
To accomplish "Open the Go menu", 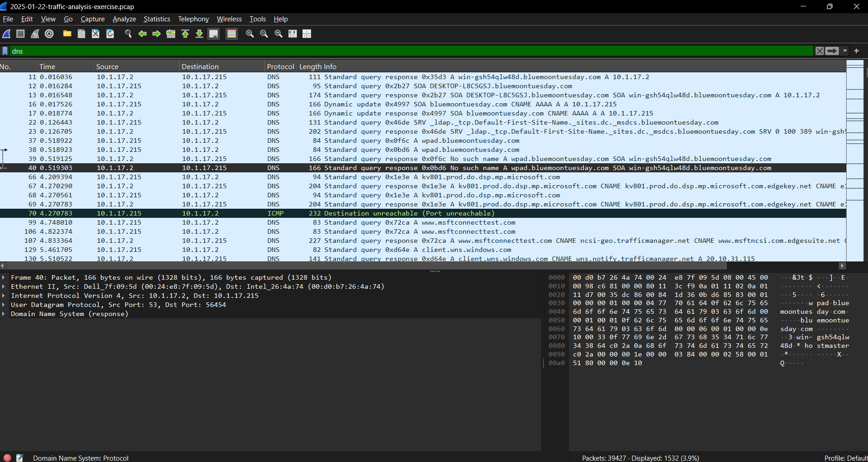I will [x=68, y=19].
